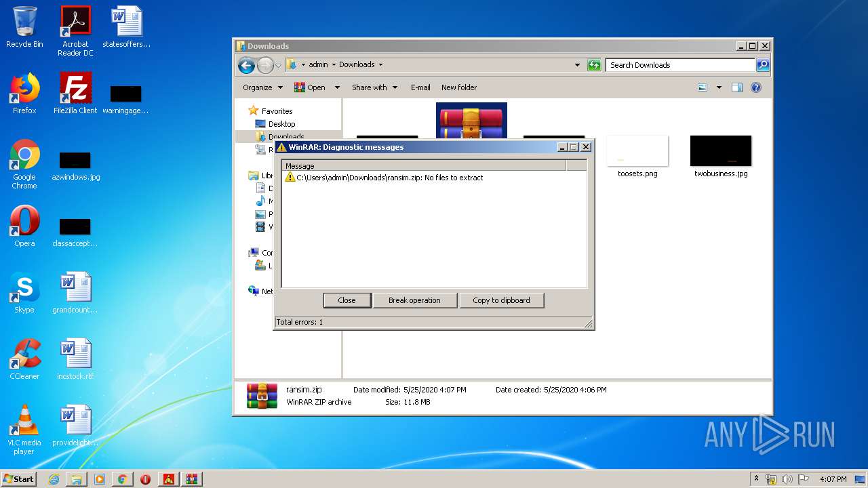Launch VLC media player shortcut
The image size is (868, 488).
(24, 430)
